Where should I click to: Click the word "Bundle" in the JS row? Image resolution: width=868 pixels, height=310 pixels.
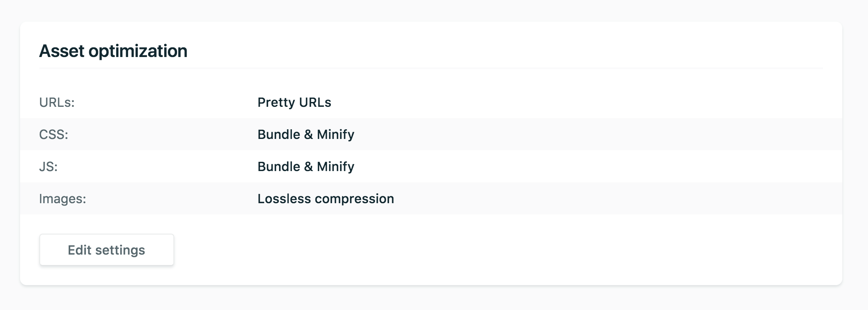pos(279,167)
